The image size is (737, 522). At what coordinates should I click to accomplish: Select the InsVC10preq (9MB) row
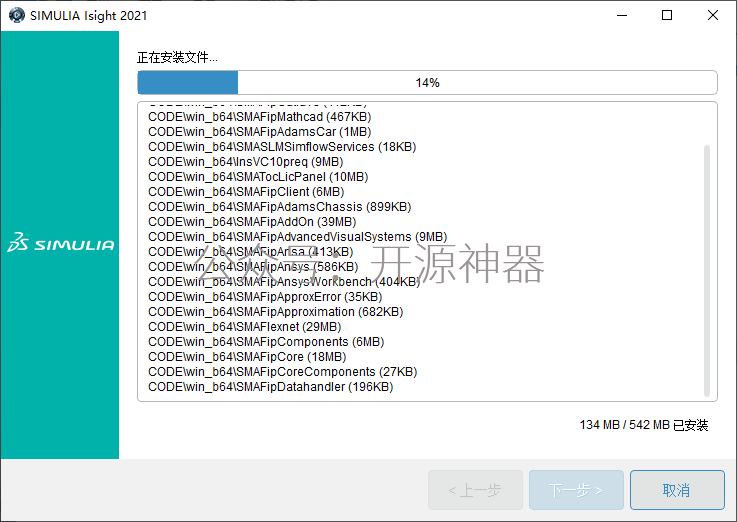(x=245, y=162)
